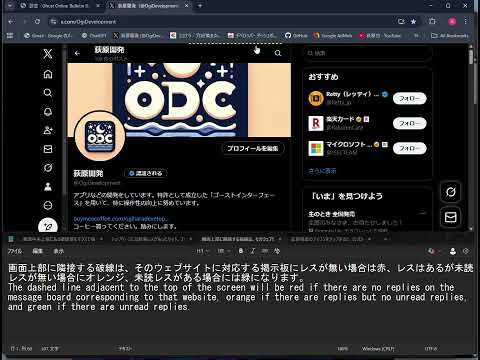Open Notifications bell in X sidebar
The image size is (480, 360).
[x=48, y=112]
